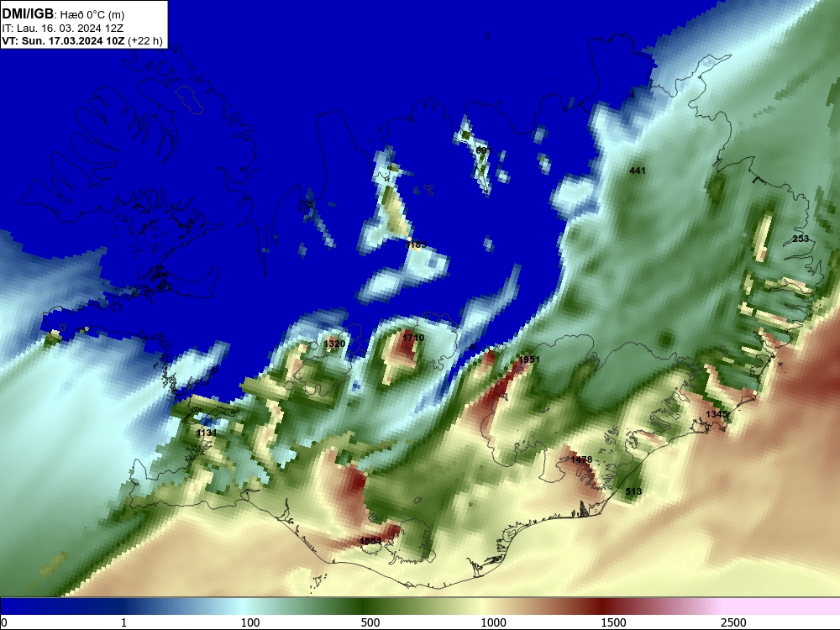
Task: Click the 1131 value in southwest
Action: [x=207, y=433]
